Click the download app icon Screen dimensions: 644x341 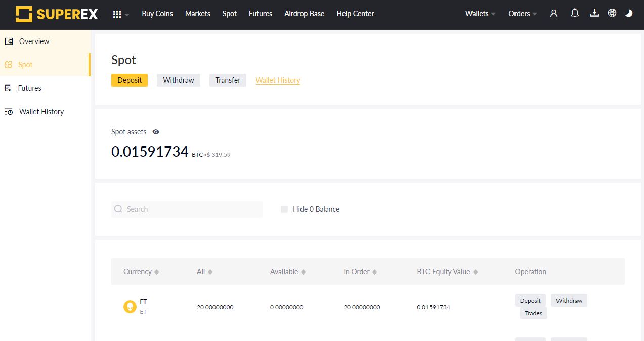tap(594, 14)
